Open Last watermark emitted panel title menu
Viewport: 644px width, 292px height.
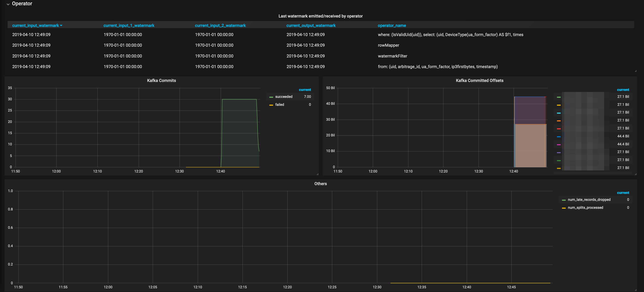click(x=320, y=16)
